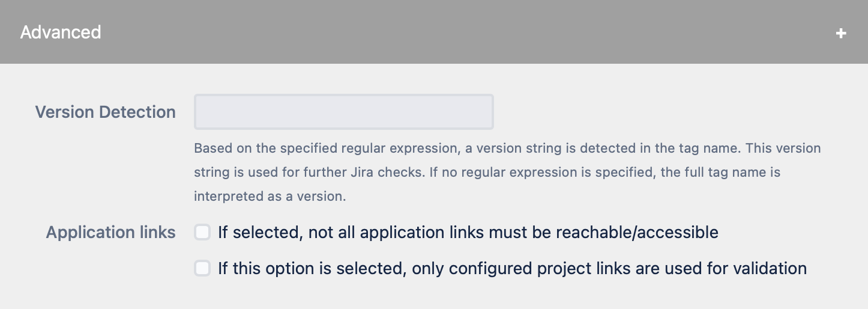Tick the only configured project links checkbox
868x309 pixels.
coord(202,269)
